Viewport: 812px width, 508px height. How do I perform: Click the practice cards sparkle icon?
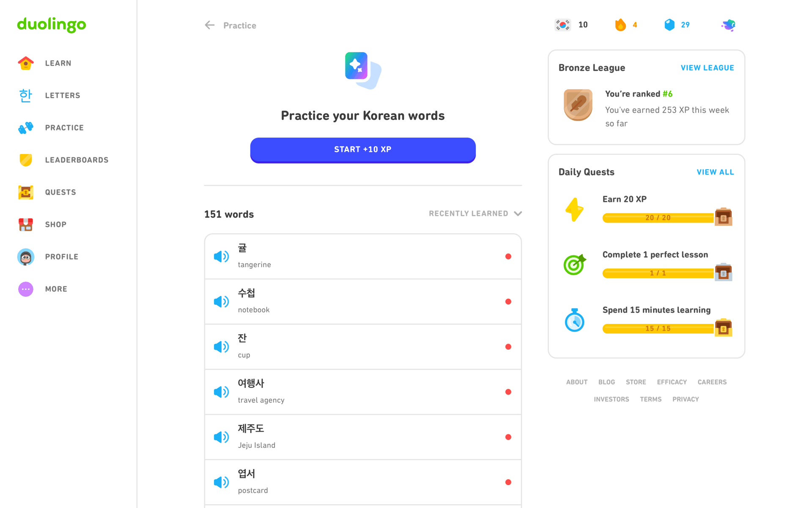pyautogui.click(x=363, y=70)
